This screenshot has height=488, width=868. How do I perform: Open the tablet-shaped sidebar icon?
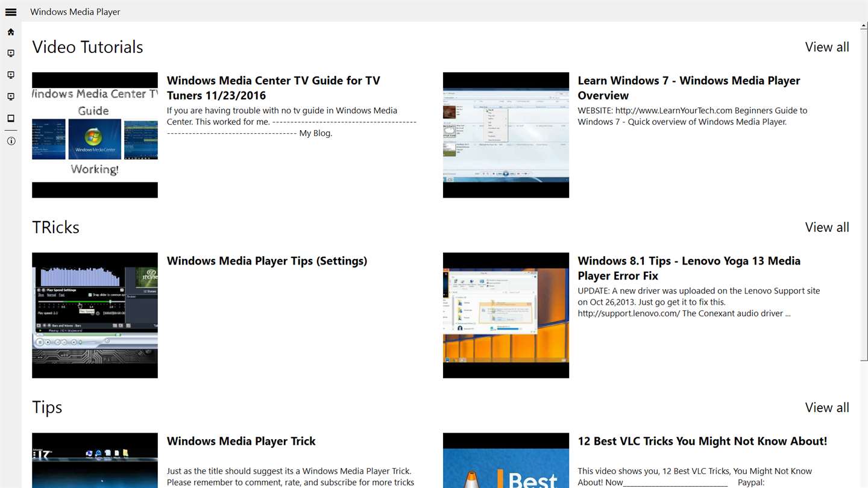tap(10, 118)
